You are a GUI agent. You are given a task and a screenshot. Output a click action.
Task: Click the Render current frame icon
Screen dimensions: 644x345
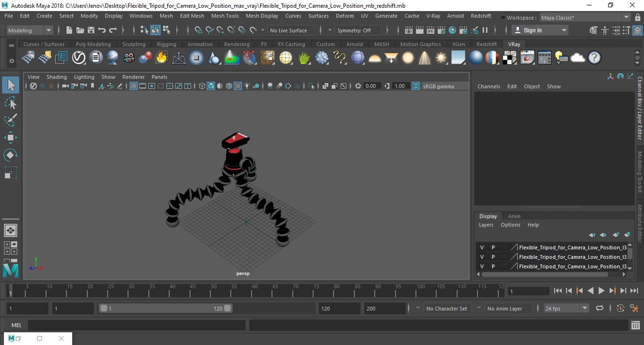click(x=419, y=30)
